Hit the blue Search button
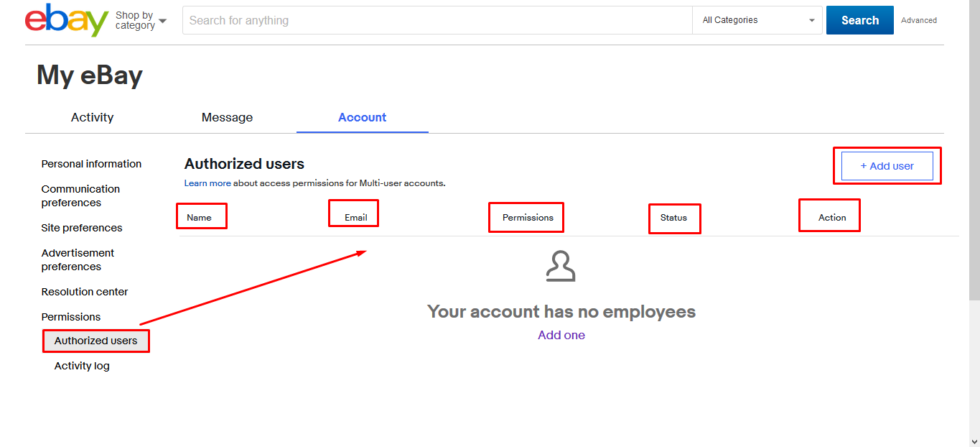The image size is (980, 447). click(860, 20)
